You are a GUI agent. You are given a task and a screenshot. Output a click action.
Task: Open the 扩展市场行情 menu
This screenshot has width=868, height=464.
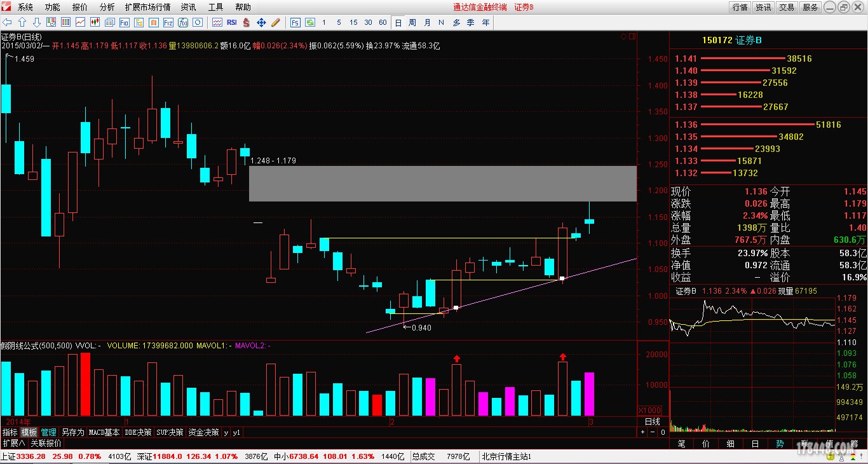(x=147, y=7)
